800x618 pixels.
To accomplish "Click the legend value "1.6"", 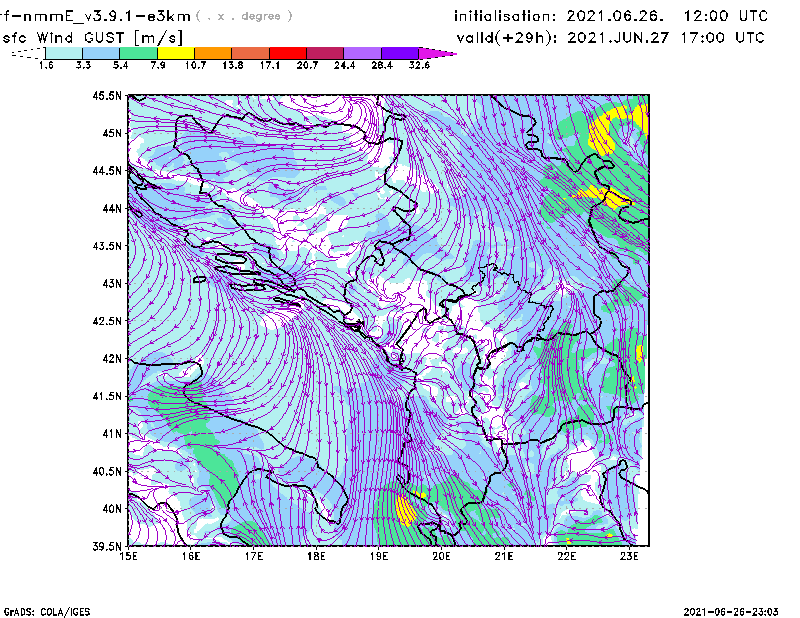I will tap(46, 65).
